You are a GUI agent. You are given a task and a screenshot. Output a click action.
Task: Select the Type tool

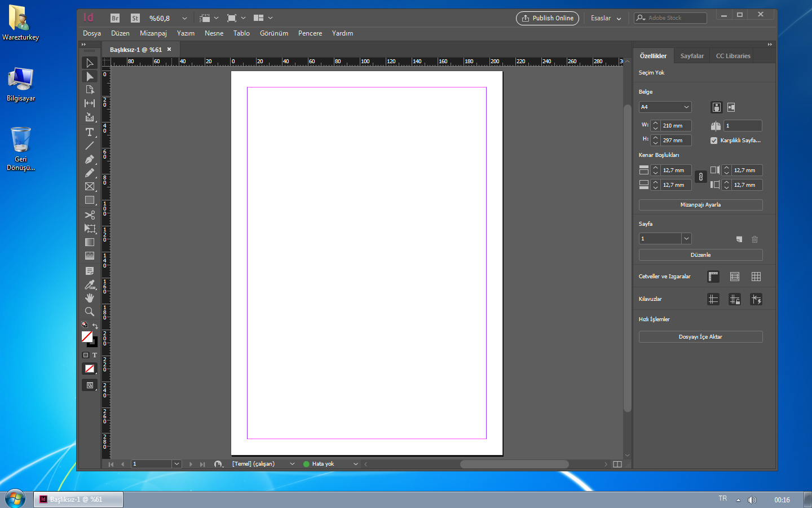[89, 132]
